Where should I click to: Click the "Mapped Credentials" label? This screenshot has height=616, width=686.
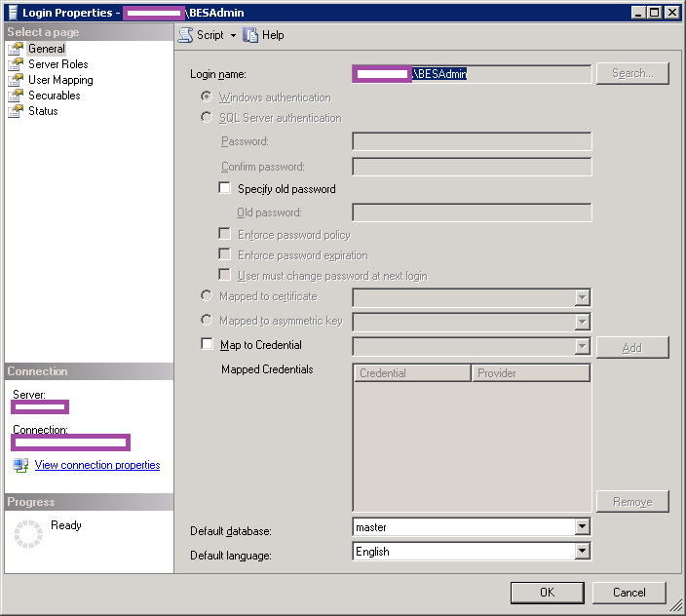coord(267,369)
